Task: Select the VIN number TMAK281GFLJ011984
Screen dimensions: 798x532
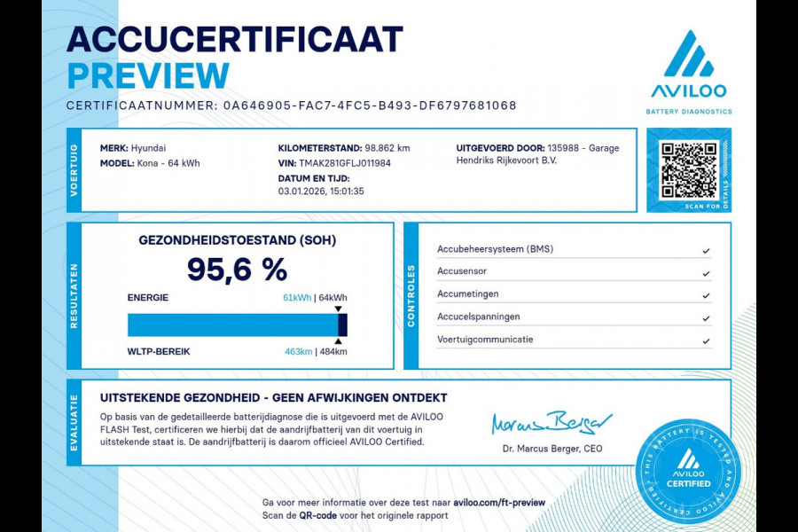Action: 346,162
